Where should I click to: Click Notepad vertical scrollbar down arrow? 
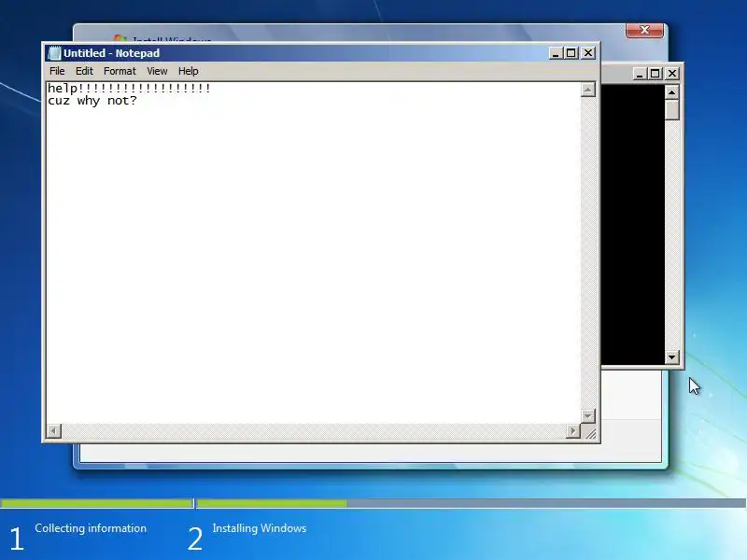[x=588, y=415]
